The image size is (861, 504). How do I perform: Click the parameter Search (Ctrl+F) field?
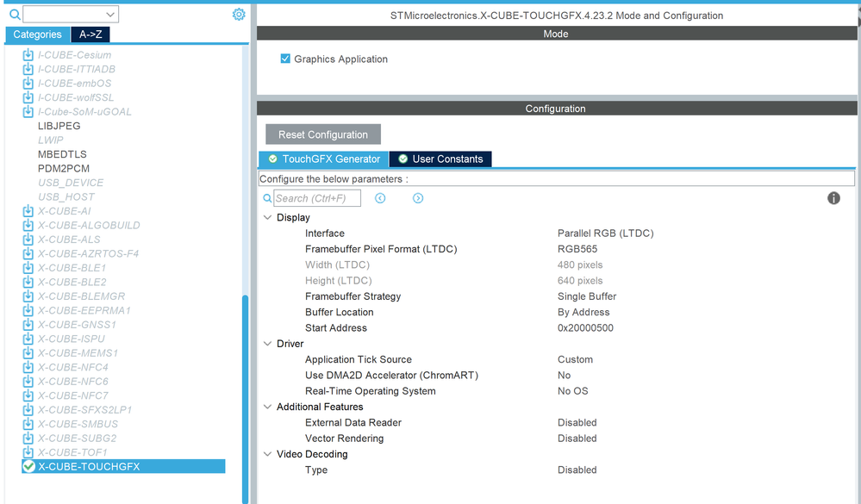pos(317,198)
